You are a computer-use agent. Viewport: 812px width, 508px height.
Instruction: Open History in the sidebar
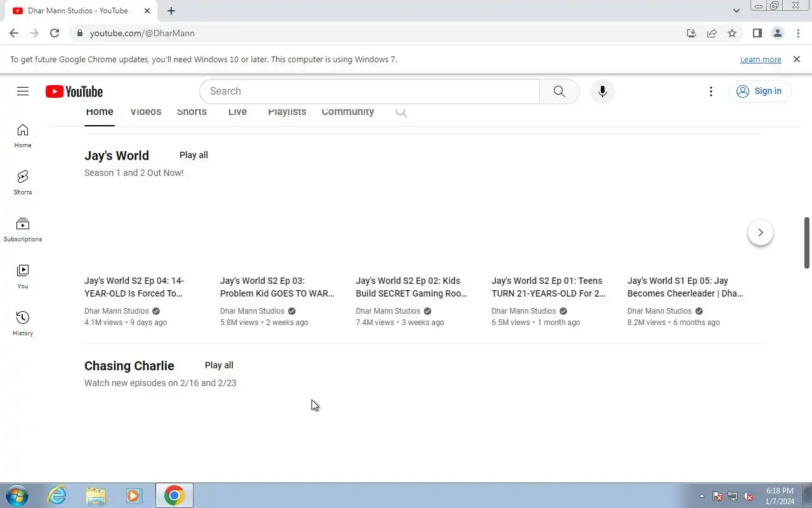tap(23, 324)
